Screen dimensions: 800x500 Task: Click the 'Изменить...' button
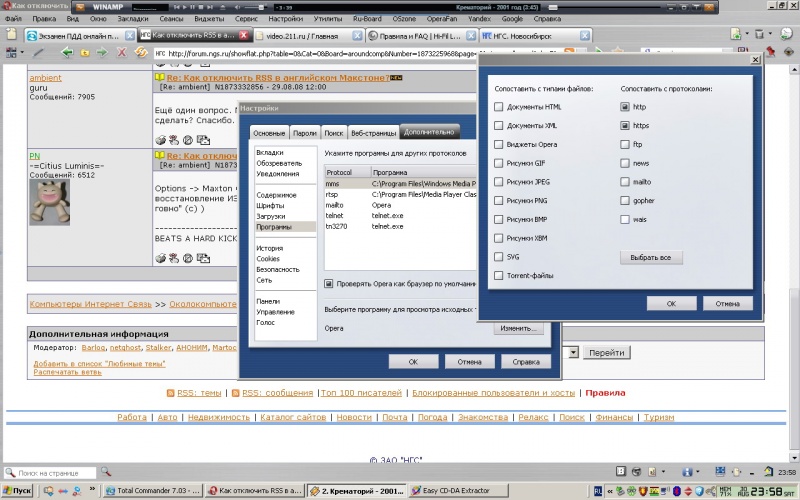tap(519, 328)
